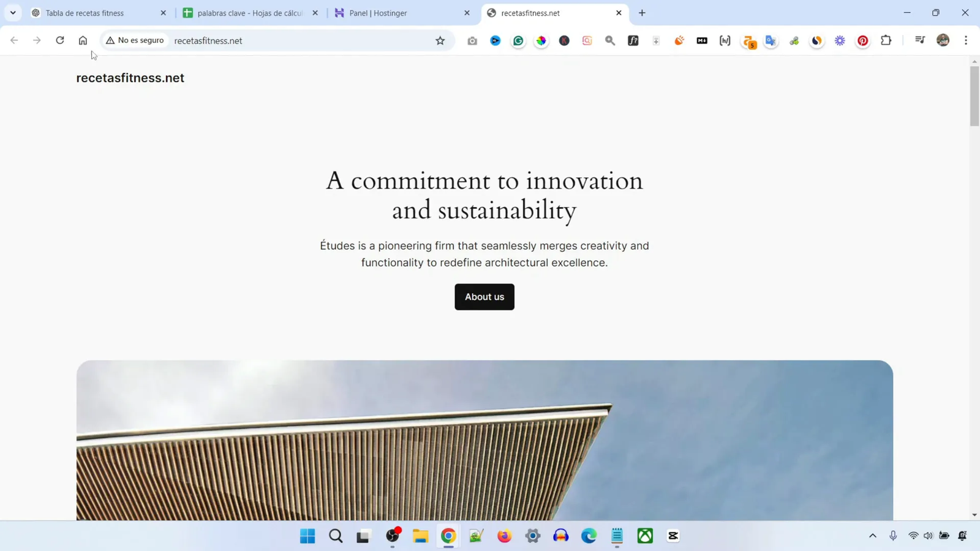Click the recetasfitness.net site title link
The width and height of the screenshot is (980, 551).
130,78
